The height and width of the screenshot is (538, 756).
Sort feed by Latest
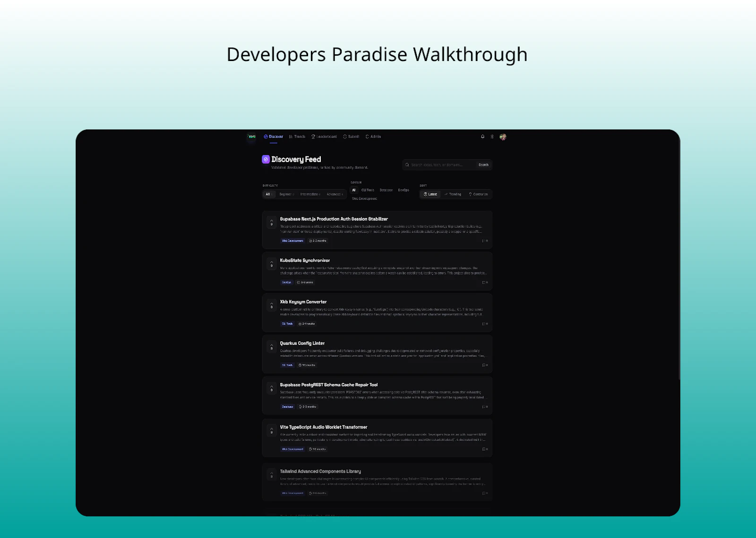coord(430,194)
